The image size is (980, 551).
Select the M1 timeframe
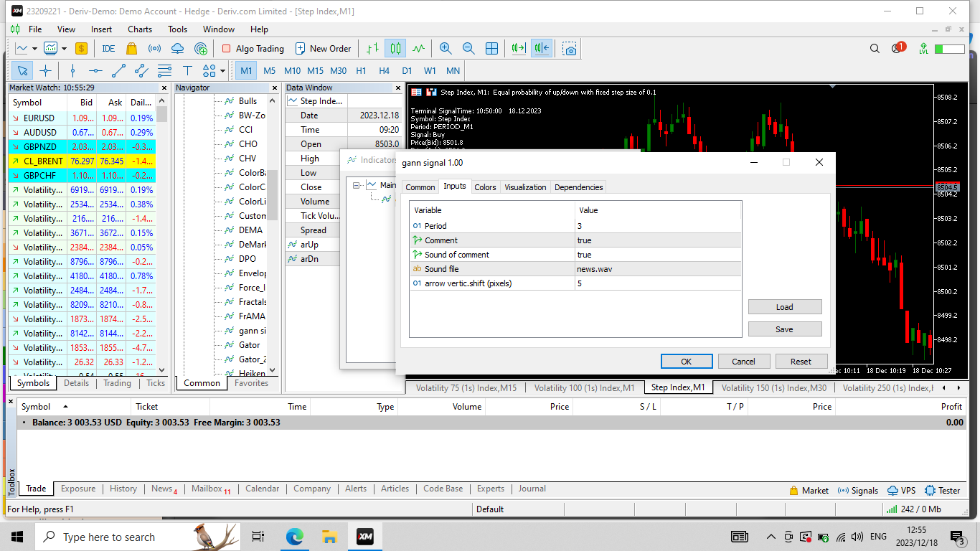[x=246, y=70]
